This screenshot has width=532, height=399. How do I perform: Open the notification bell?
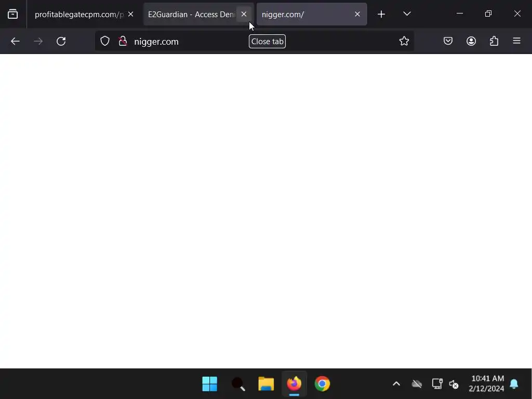pyautogui.click(x=514, y=384)
